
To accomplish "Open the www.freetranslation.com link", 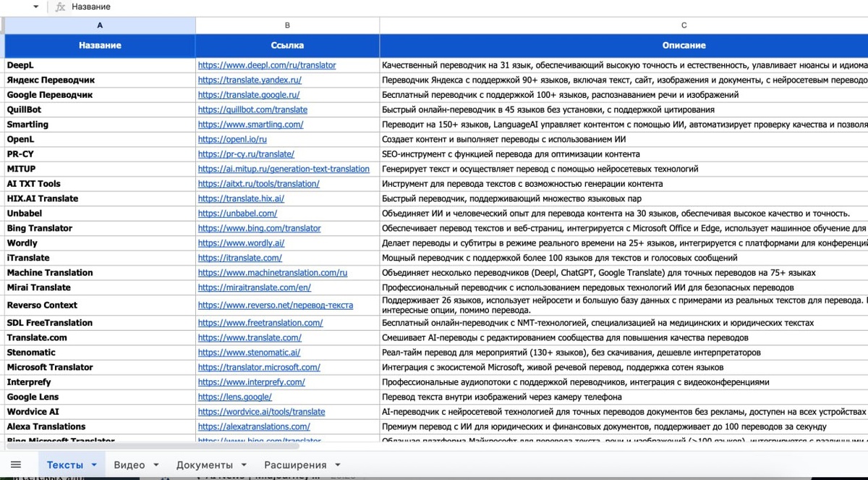I will coord(260,323).
